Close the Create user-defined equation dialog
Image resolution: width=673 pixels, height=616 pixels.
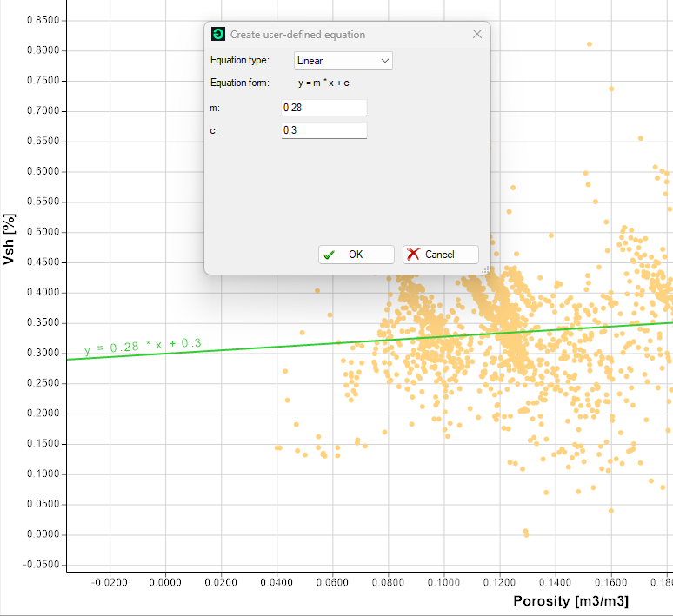(476, 34)
